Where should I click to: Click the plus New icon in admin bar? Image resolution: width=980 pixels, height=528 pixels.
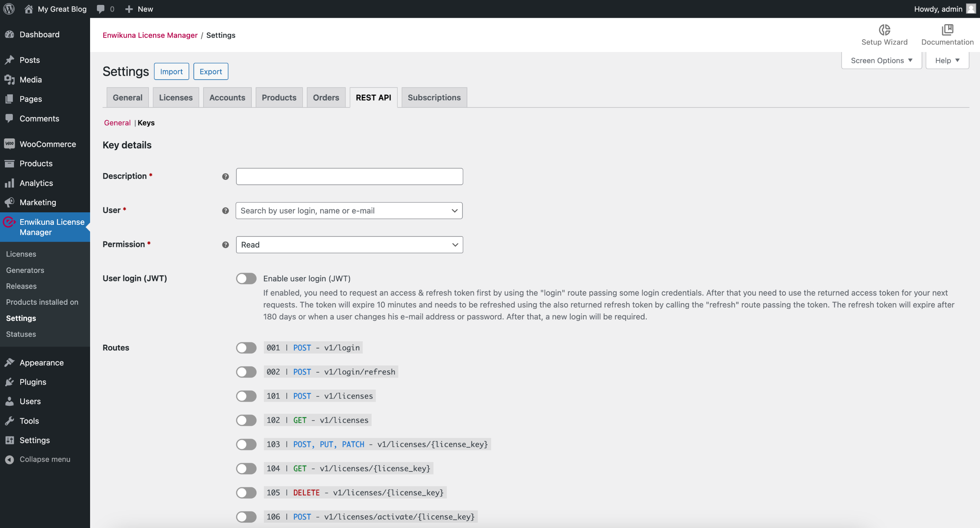[x=129, y=9]
